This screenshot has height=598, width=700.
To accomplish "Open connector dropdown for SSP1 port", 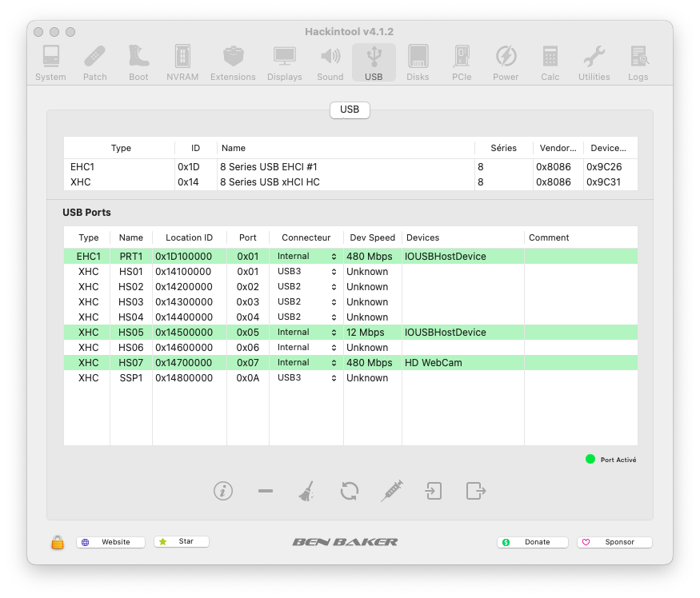I will point(306,377).
